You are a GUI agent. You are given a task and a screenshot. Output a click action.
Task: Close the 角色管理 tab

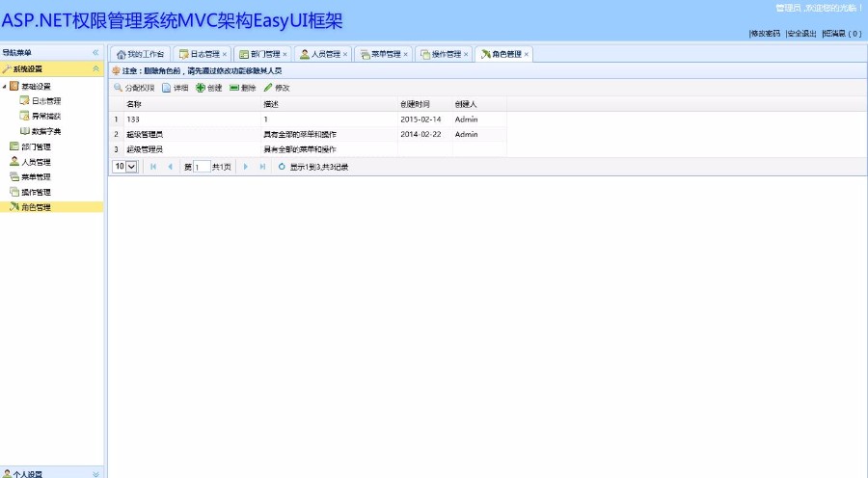526,54
